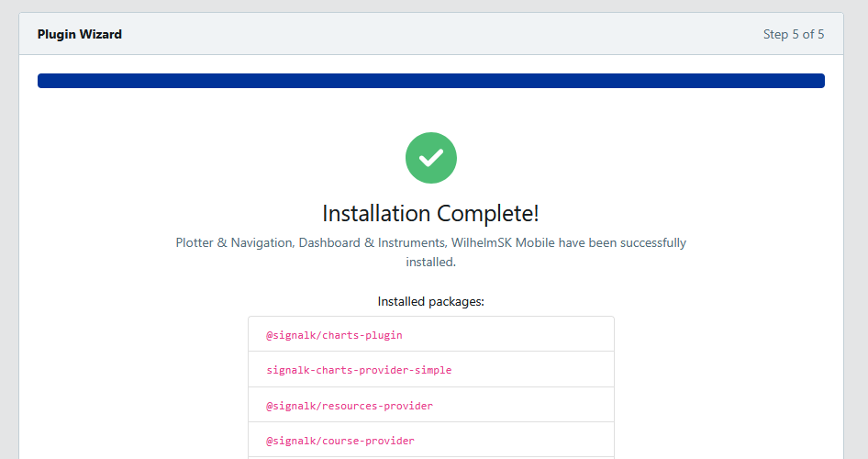Select the signalk-charts-provider-simple package row
This screenshot has width=868, height=459.
[430, 369]
